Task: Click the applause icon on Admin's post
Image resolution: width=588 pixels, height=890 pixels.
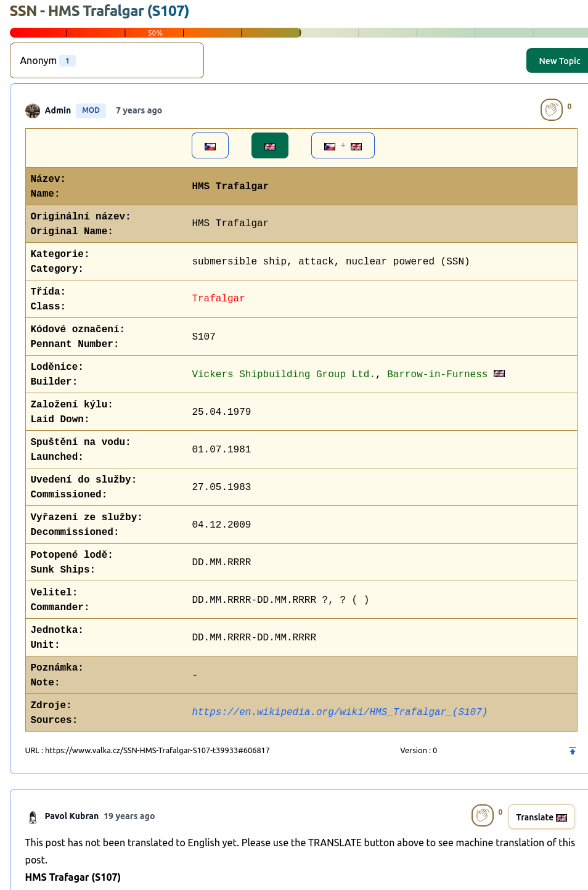Action: coord(552,110)
